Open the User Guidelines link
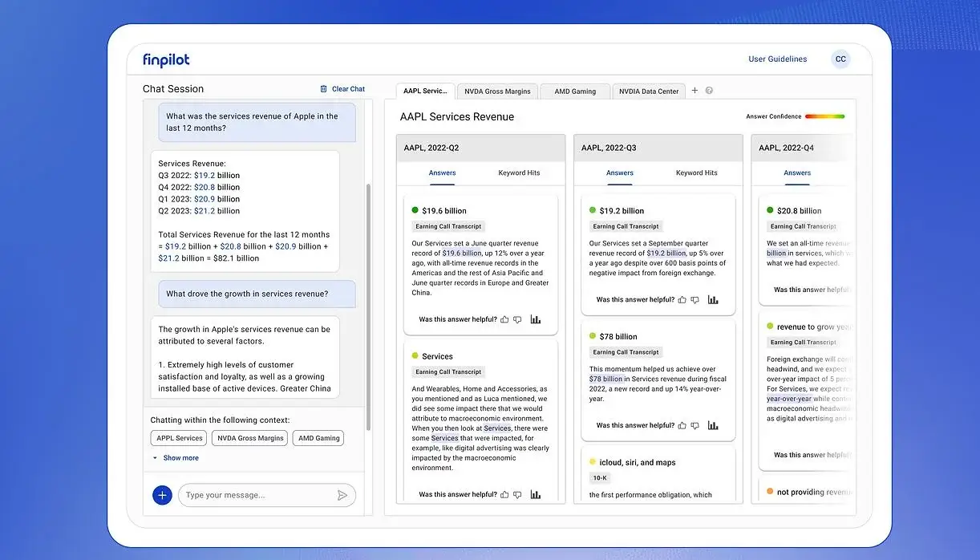 pos(778,59)
